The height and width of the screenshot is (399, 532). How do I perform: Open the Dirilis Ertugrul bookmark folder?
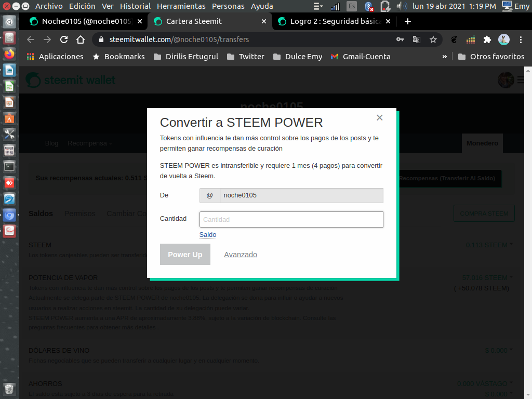(x=186, y=57)
